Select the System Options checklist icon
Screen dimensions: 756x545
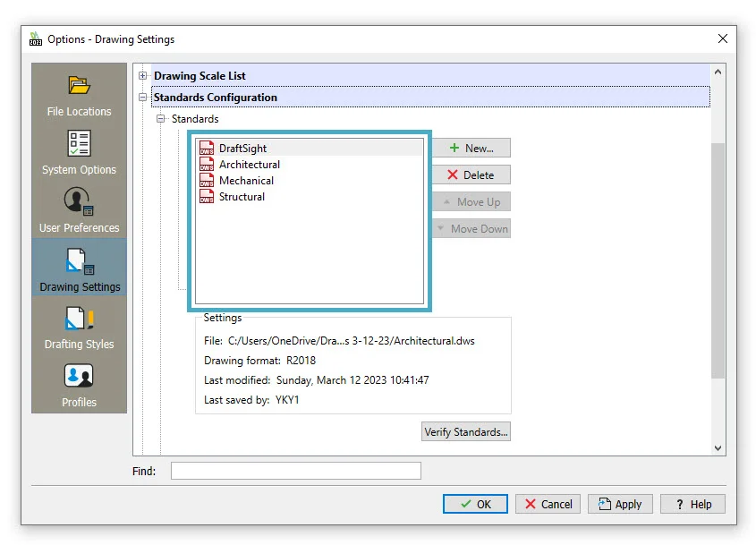[x=79, y=144]
